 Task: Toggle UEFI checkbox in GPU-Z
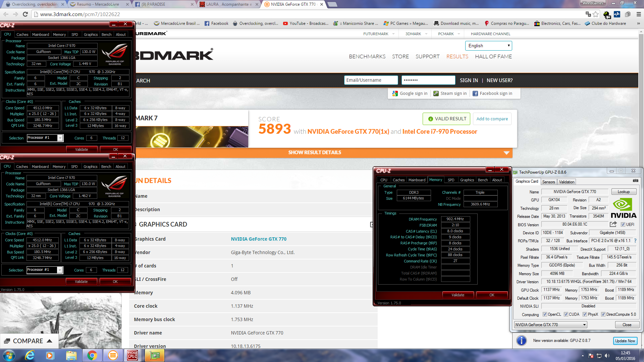(623, 224)
